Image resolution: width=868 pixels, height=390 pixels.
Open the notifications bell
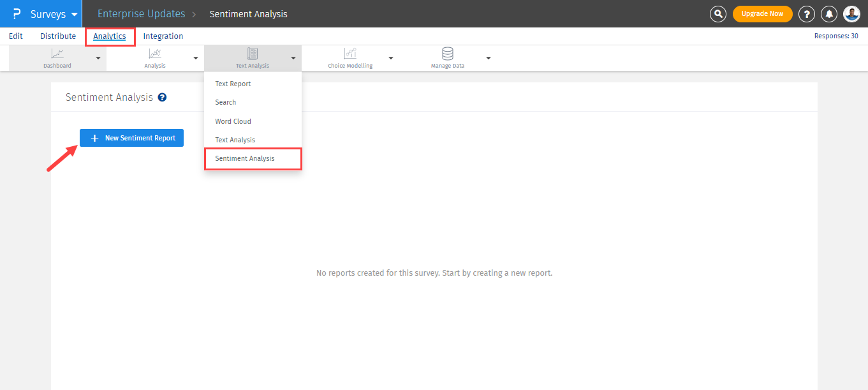829,13
